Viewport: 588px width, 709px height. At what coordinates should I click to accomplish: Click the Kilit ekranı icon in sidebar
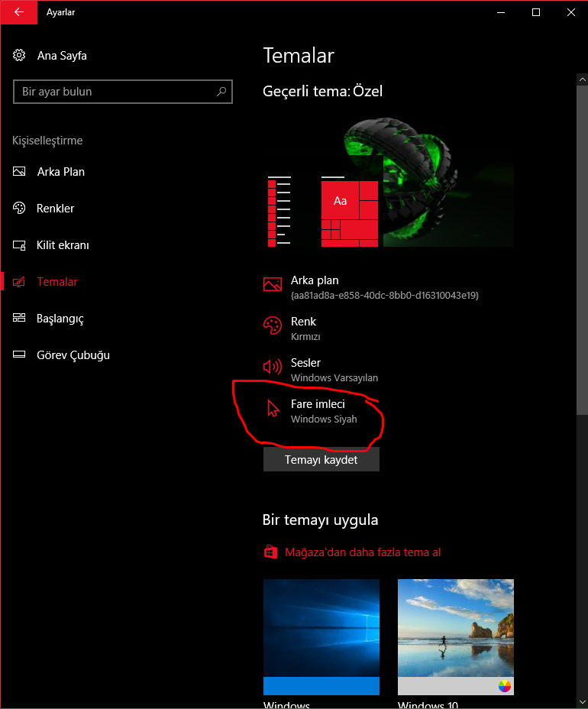[19, 245]
